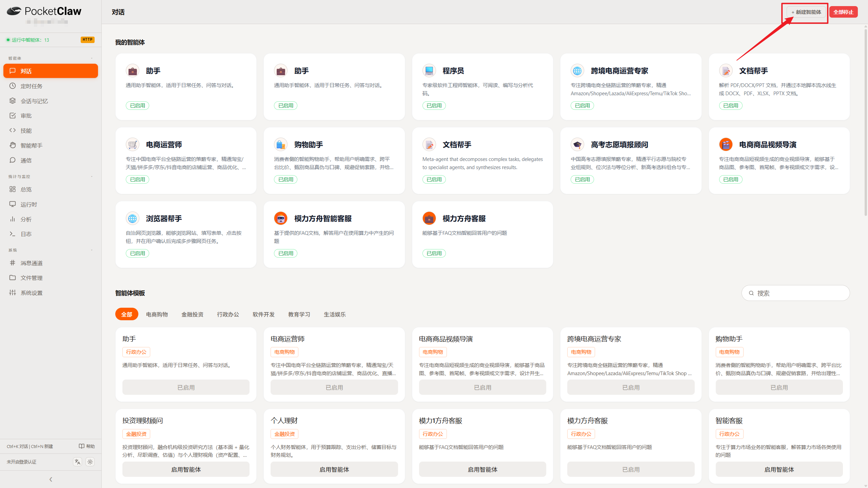
Task: Click the 未开启登录认证 status text
Action: click(x=21, y=462)
